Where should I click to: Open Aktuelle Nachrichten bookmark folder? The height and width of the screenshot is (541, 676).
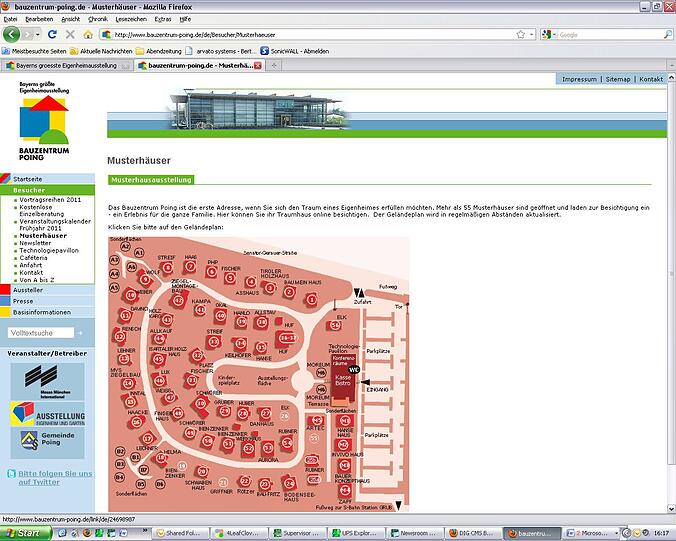coord(101,51)
